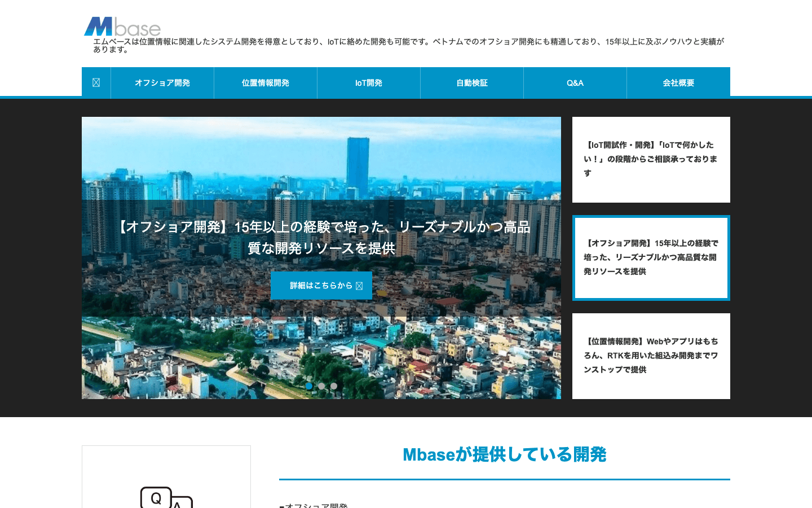Click the 詳細はこちらから button
The width and height of the screenshot is (812, 508).
[321, 286]
